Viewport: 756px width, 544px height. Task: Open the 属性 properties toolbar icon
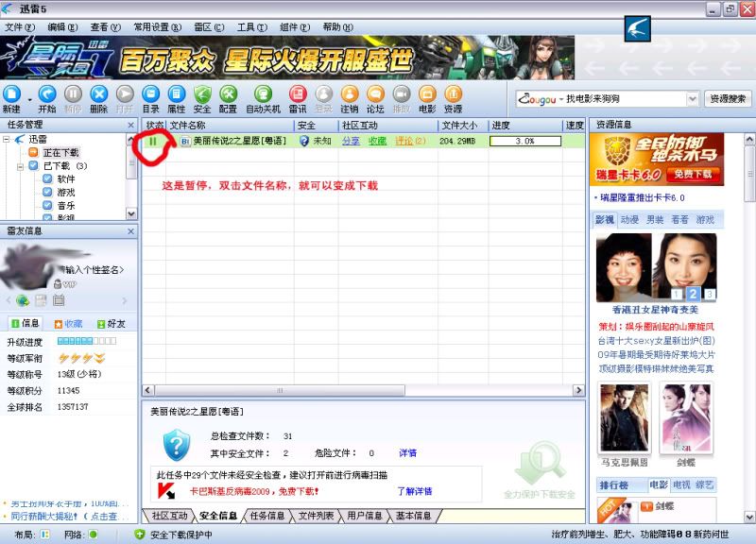coord(177,94)
